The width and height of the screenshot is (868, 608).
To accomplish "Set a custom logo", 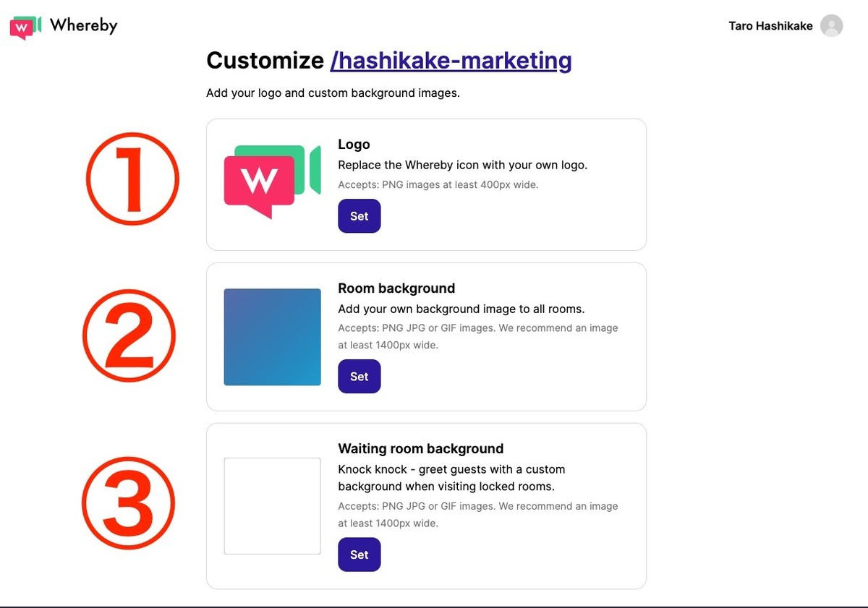I will (359, 216).
